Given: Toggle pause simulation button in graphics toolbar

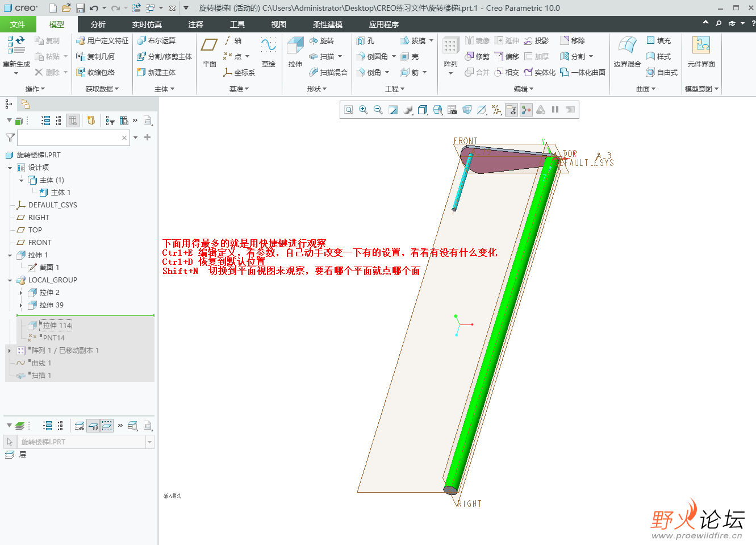Looking at the screenshot, I should tap(555, 110).
